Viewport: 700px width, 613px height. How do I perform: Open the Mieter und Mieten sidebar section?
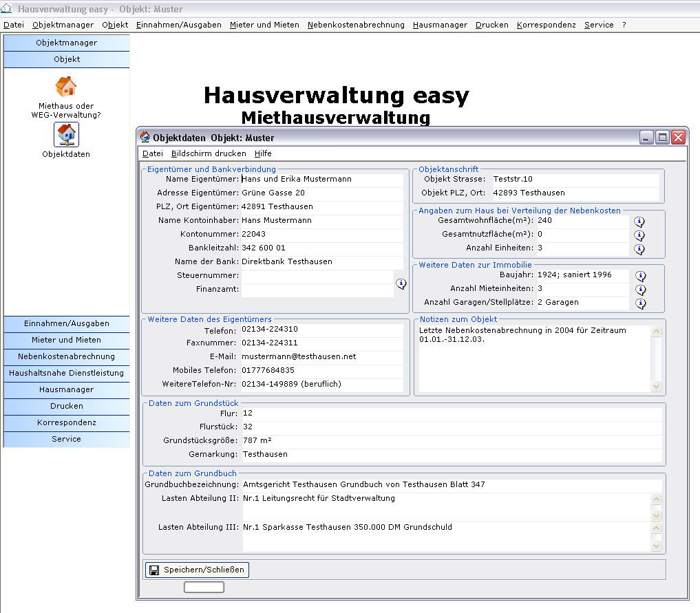(67, 340)
